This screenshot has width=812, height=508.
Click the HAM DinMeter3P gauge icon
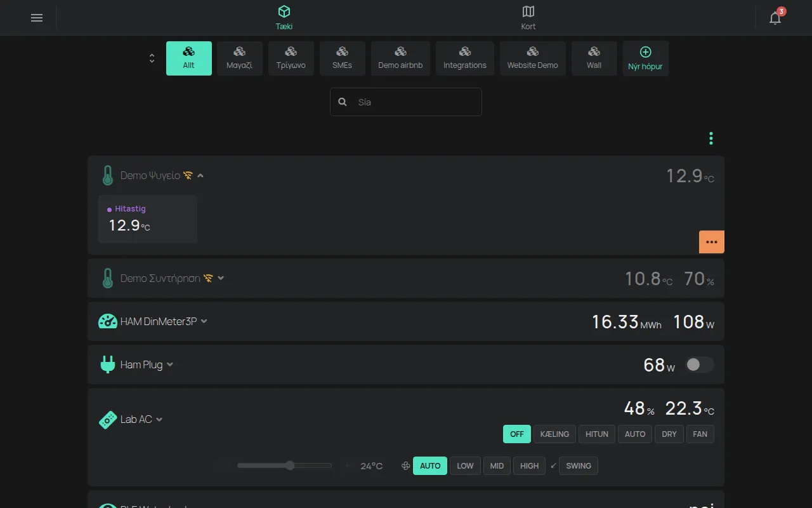[108, 321]
